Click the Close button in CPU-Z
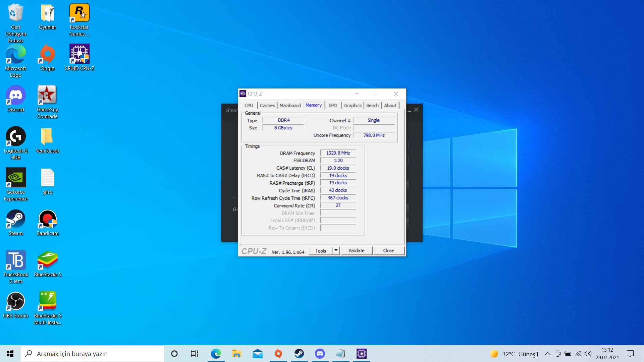This screenshot has height=362, width=644. (x=389, y=251)
